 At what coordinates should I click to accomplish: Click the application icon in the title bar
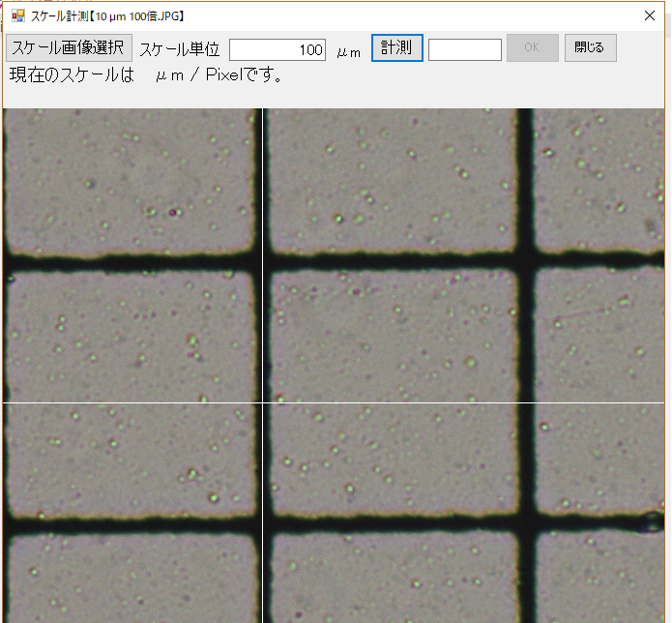pyautogui.click(x=16, y=15)
